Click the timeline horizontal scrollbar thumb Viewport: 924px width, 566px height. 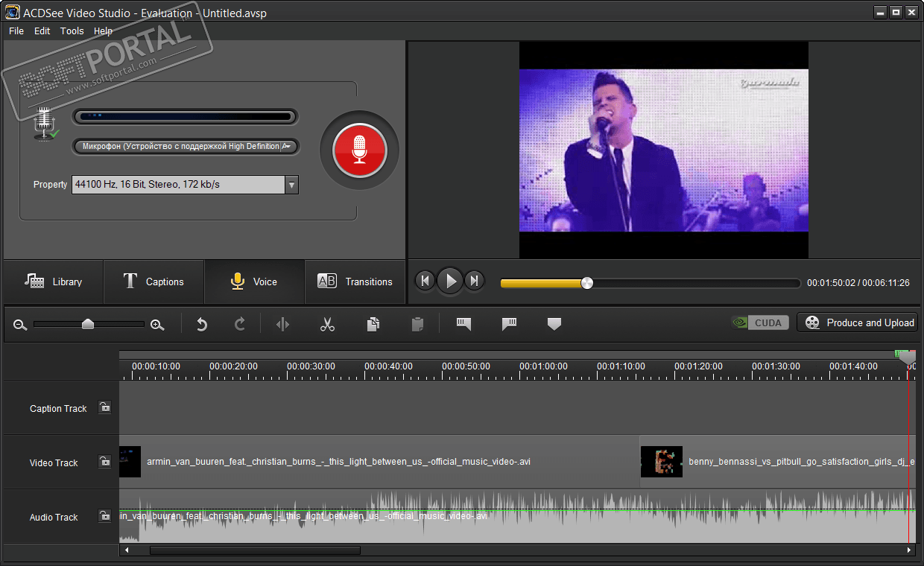pos(255,550)
